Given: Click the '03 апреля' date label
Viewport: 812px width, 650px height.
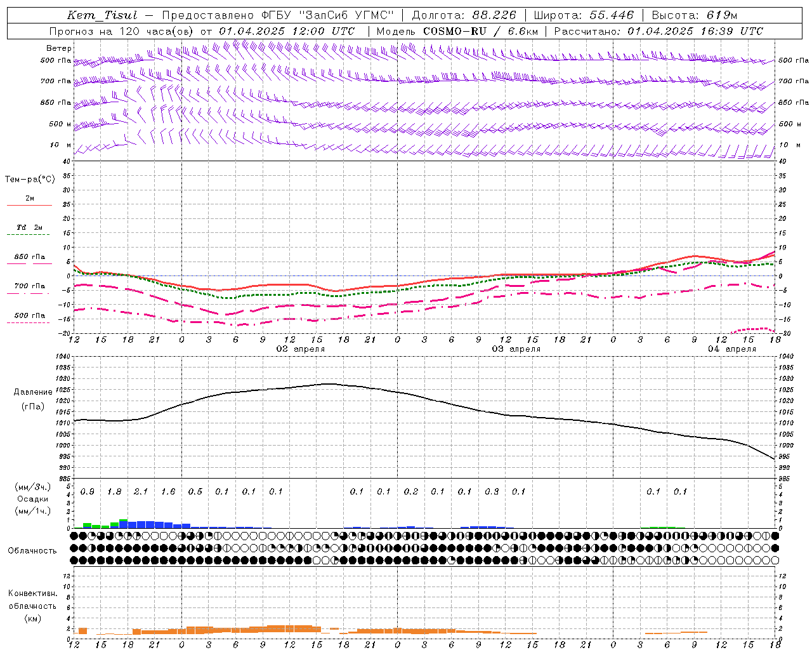Looking at the screenshot, I should pos(516,349).
